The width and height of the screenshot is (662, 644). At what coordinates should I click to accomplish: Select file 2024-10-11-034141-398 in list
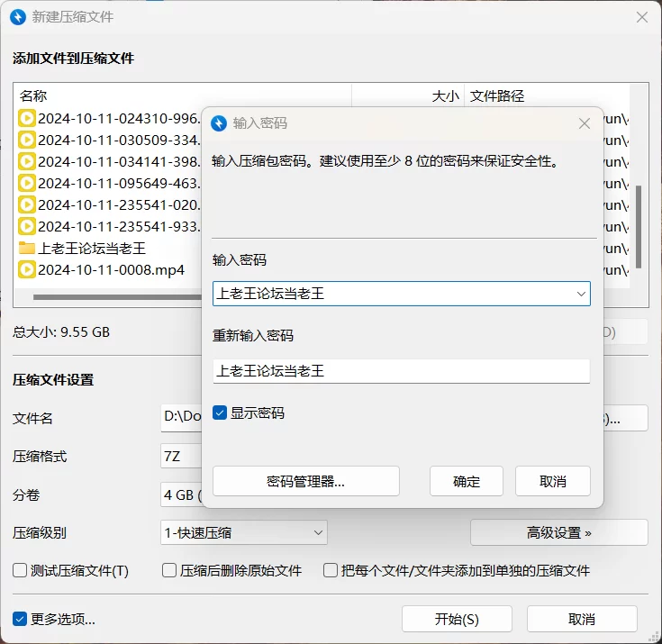pos(119,162)
